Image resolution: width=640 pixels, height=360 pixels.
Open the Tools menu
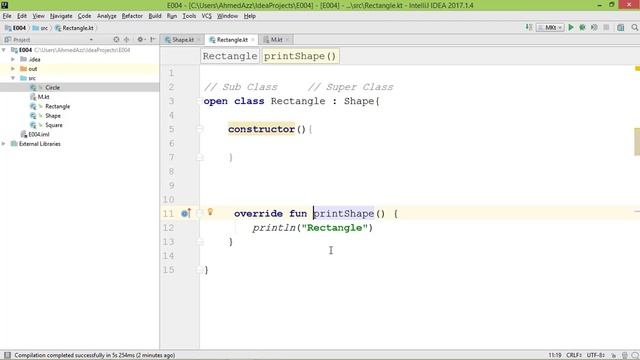point(189,16)
